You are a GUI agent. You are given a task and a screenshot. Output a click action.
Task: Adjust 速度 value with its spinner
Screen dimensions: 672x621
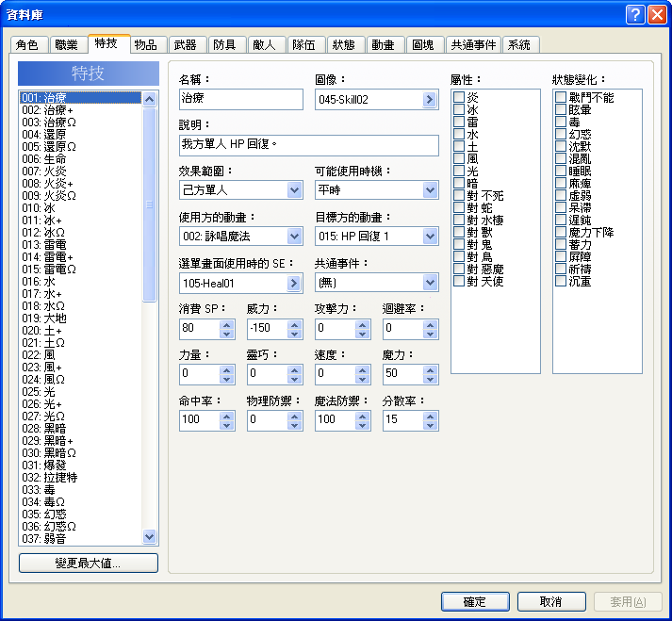[x=362, y=374]
